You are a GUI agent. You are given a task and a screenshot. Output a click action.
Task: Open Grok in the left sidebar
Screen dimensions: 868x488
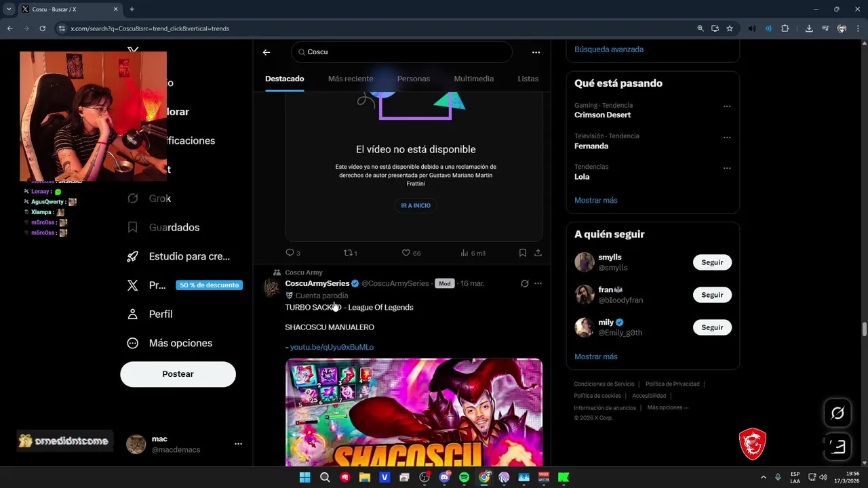click(x=149, y=199)
